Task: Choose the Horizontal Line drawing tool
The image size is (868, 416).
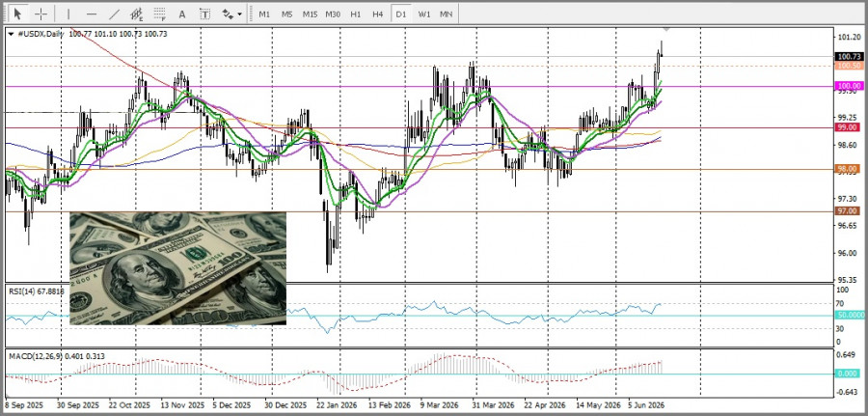Action: click(x=92, y=14)
